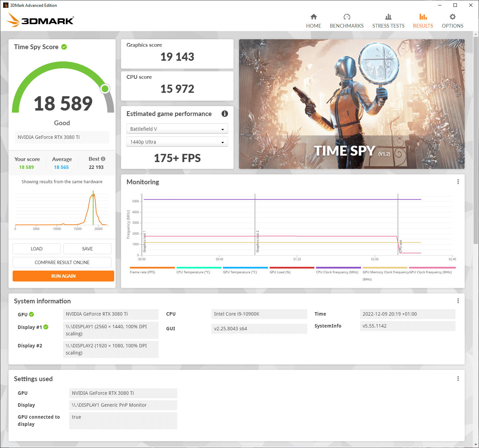Click the 175+ FPS estimate
The image size is (479, 448).
pyautogui.click(x=177, y=158)
